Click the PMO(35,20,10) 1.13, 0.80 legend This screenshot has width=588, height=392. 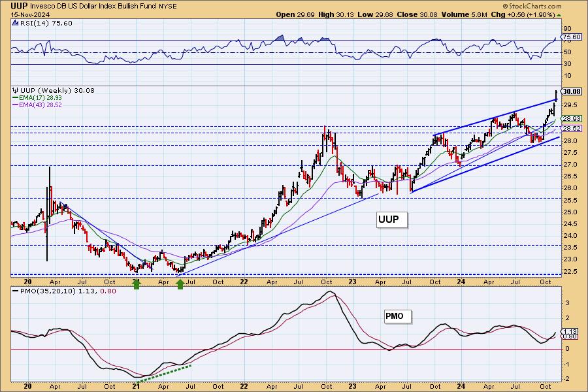point(68,291)
